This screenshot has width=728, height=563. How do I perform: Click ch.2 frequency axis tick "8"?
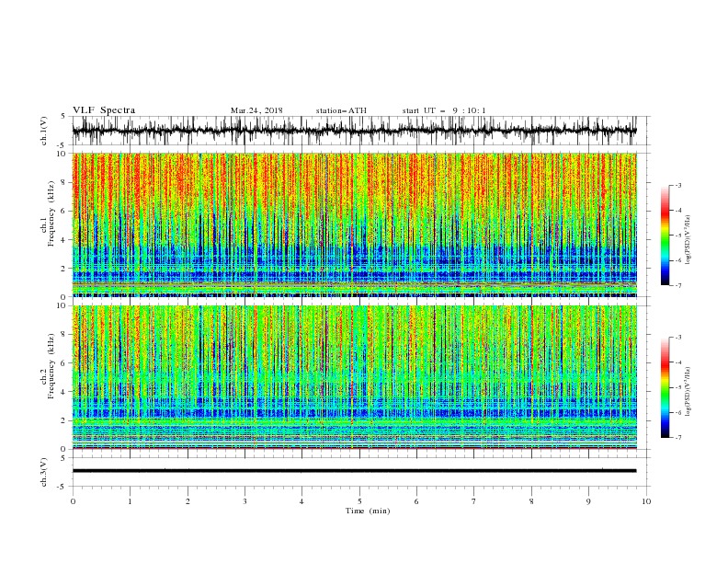pyautogui.click(x=64, y=335)
